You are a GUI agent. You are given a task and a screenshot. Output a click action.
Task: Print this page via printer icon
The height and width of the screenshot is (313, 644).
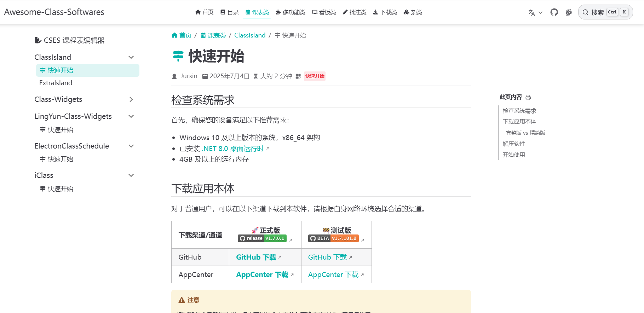tap(528, 97)
